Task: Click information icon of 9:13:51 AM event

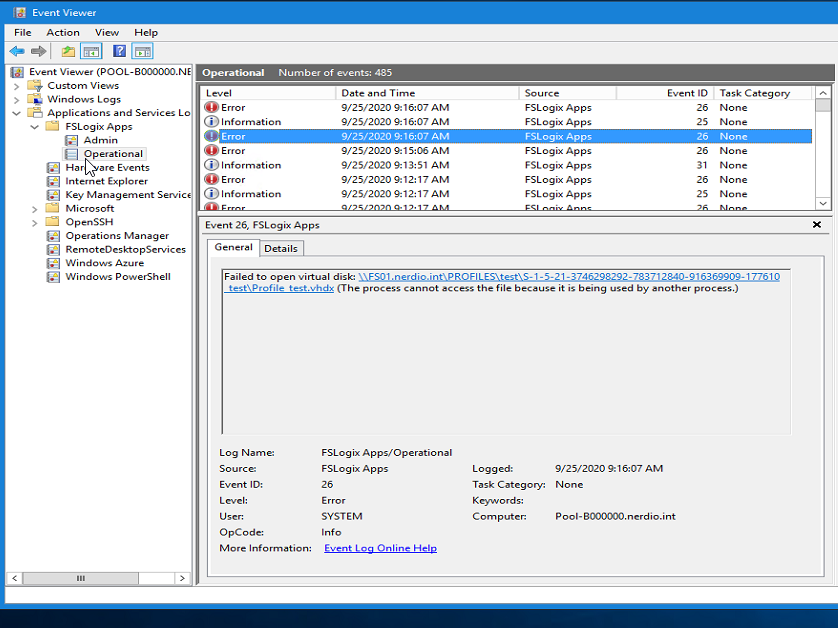Action: coord(212,165)
